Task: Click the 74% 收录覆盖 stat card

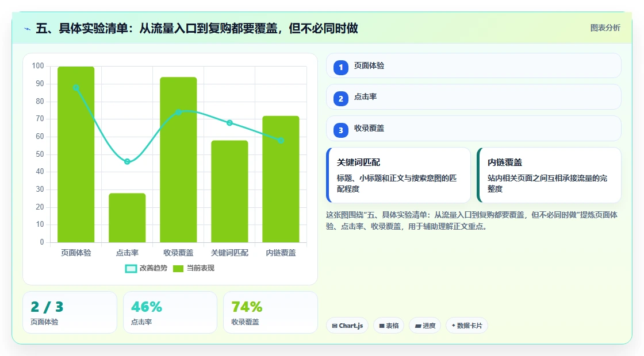Action: [270, 312]
